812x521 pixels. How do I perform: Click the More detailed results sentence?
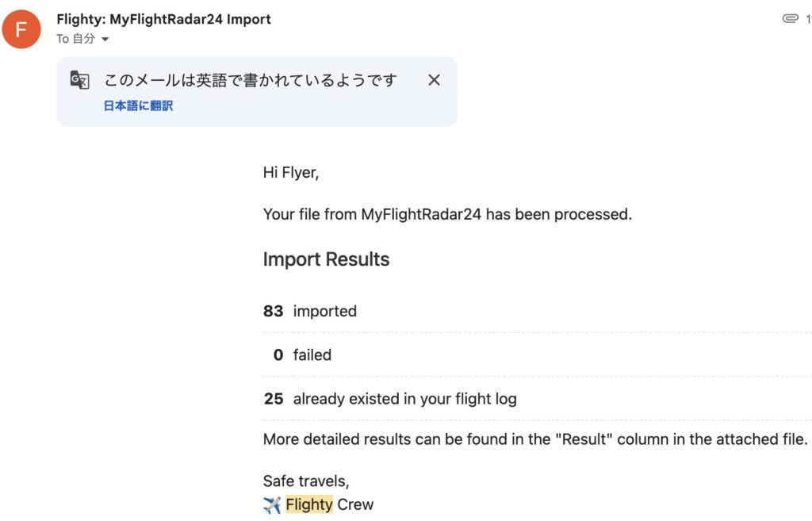(535, 439)
